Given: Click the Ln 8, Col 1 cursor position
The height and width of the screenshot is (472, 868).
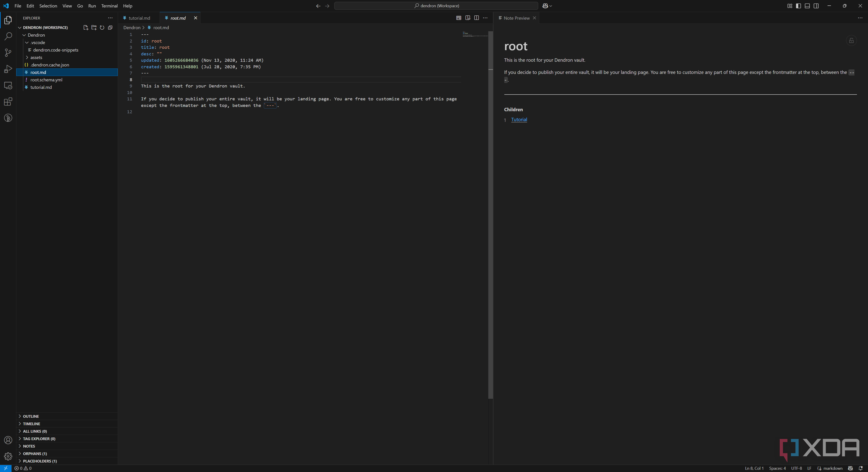Looking at the screenshot, I should coord(754,468).
